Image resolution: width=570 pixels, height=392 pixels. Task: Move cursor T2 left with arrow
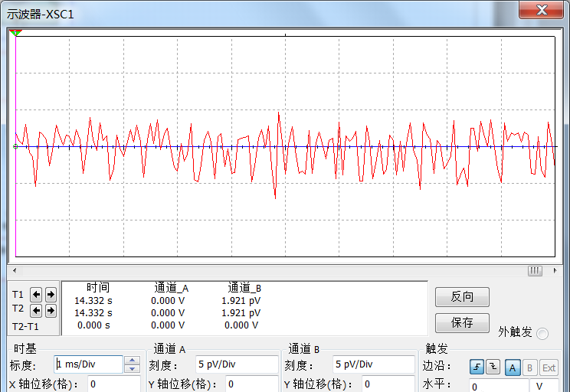tap(36, 311)
